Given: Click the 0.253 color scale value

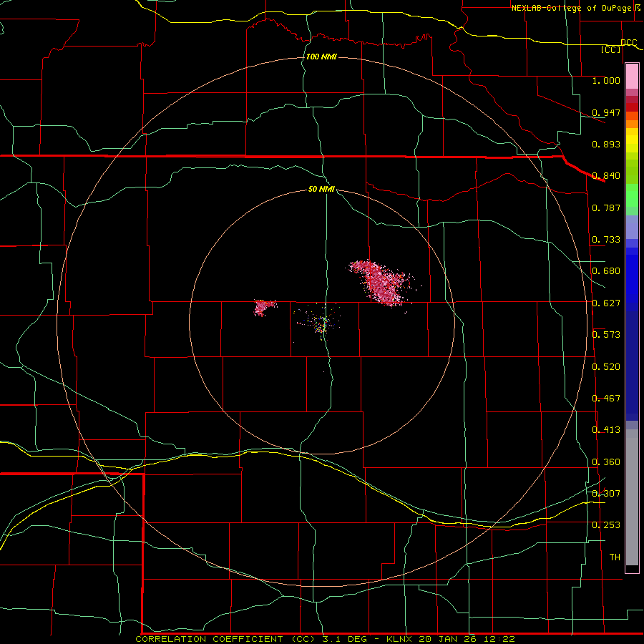Looking at the screenshot, I should point(606,525).
